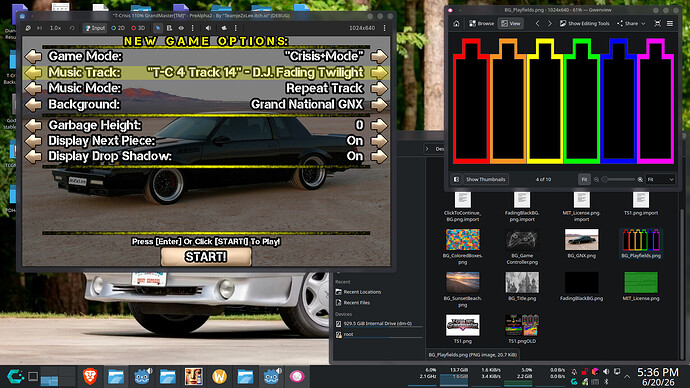
Task: Advance Music Track with right arrow
Action: [379, 73]
